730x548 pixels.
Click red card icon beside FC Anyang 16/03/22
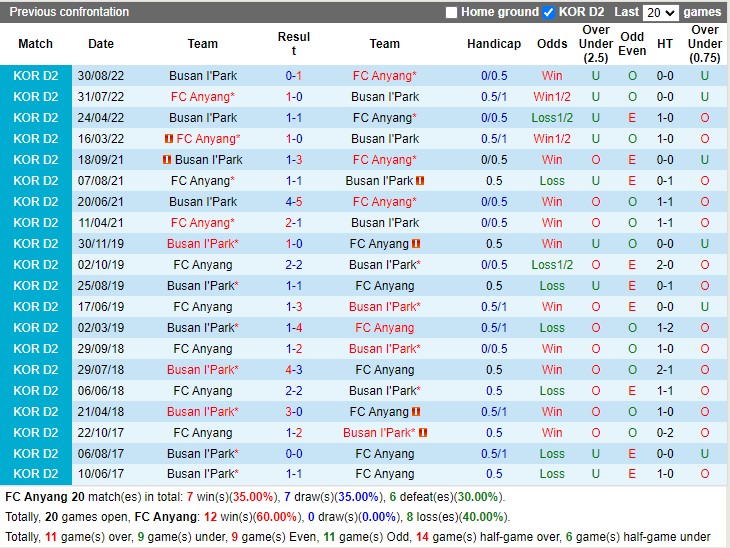pos(169,139)
